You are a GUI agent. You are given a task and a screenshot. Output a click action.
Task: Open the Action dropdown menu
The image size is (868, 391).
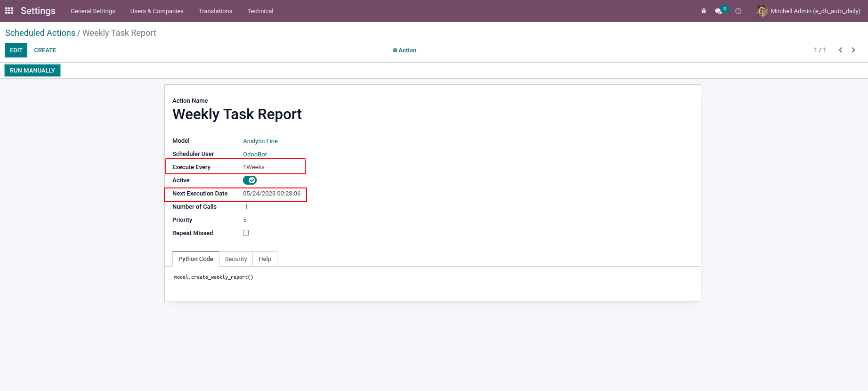405,50
